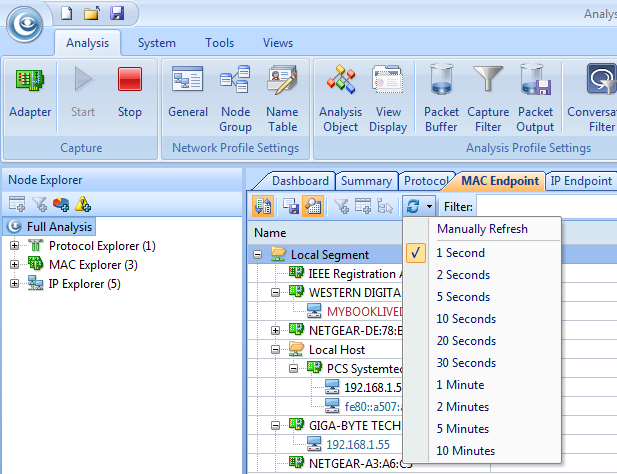Click the refresh icon in endpoint toolbar
The image size is (617, 474).
pos(413,206)
